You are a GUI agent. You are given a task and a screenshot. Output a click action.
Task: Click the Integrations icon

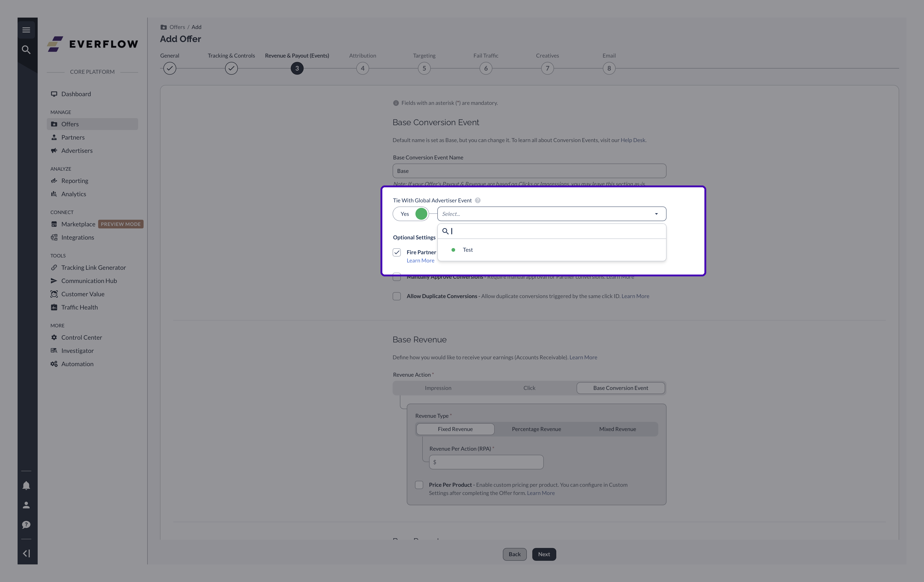pos(54,237)
